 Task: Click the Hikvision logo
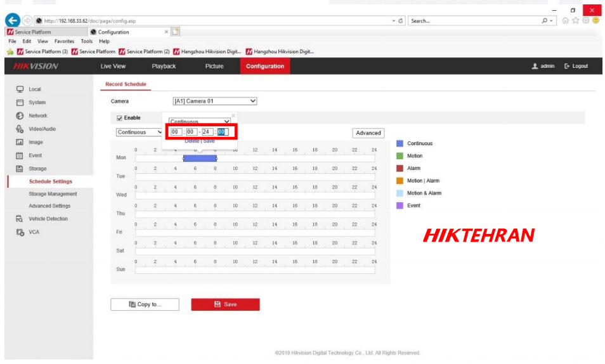[36, 67]
